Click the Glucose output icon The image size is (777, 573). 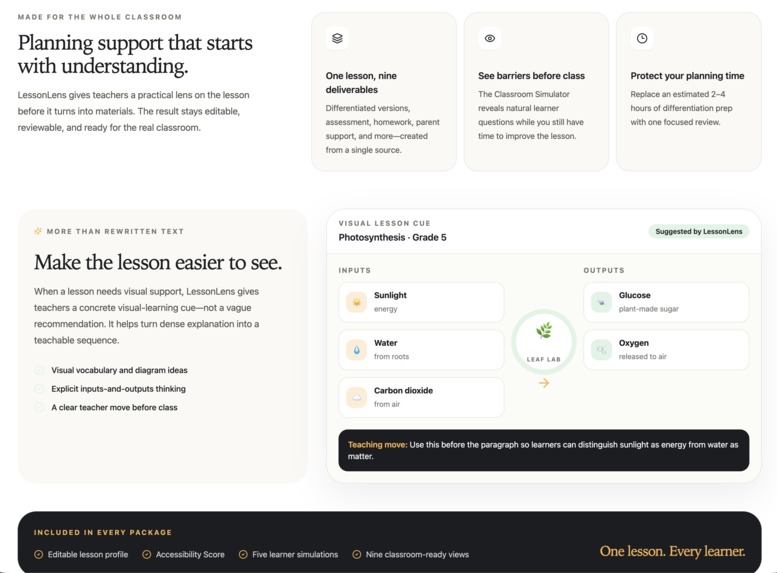point(601,302)
